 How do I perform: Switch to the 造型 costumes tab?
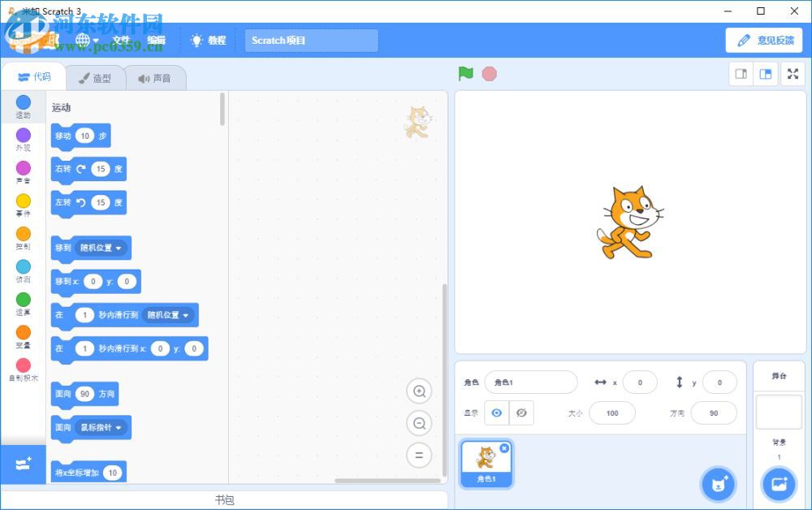(x=95, y=77)
